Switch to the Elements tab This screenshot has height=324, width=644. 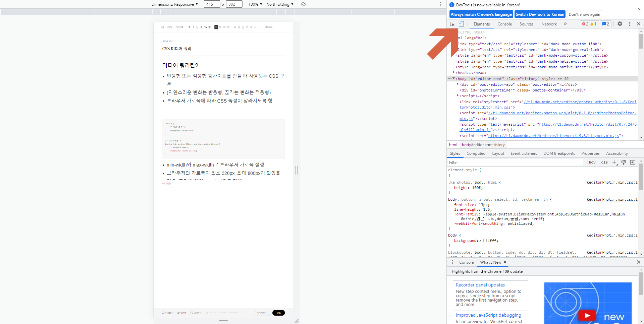click(x=482, y=24)
